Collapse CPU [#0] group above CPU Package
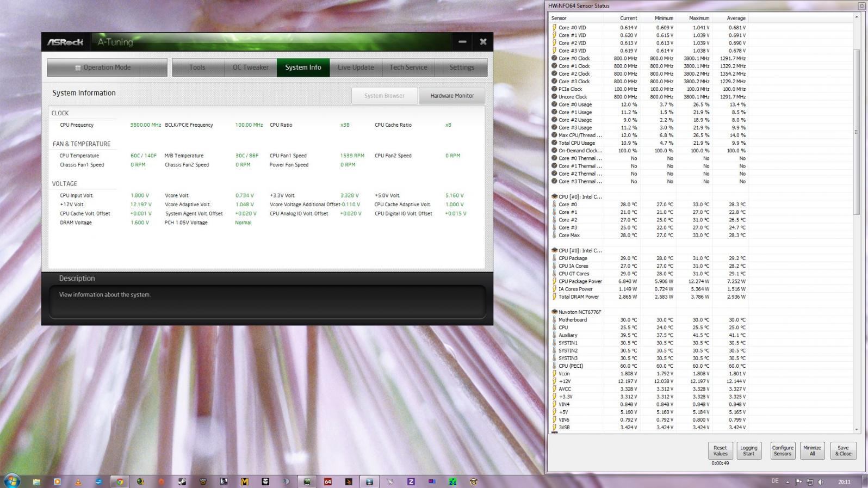 554,251
